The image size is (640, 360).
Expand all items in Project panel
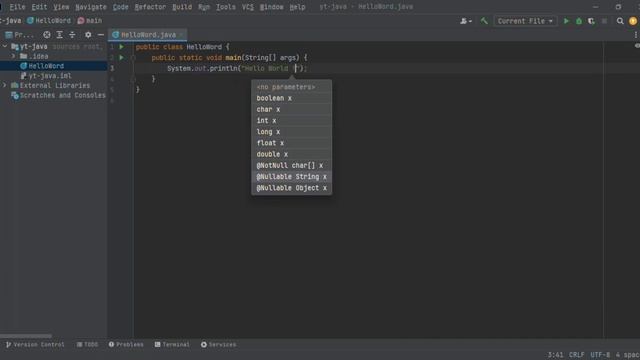click(60, 35)
